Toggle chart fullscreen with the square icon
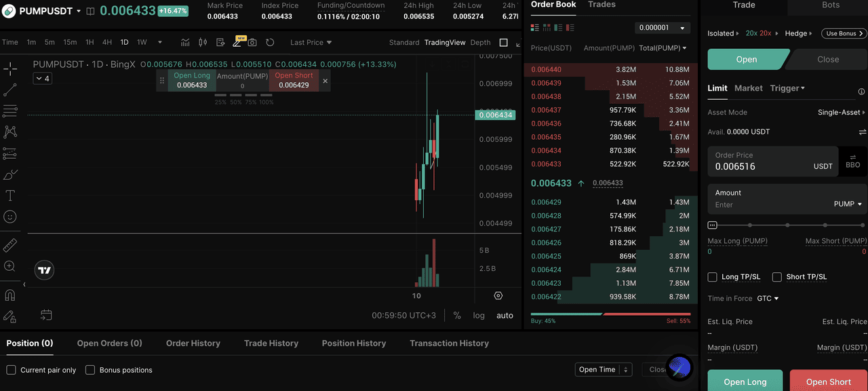 pos(503,42)
